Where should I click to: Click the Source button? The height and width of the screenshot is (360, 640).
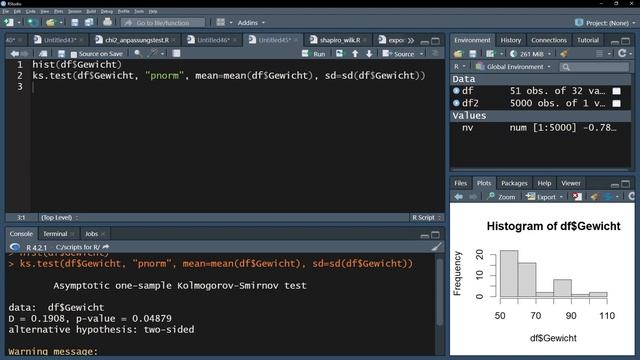pyautogui.click(x=399, y=53)
